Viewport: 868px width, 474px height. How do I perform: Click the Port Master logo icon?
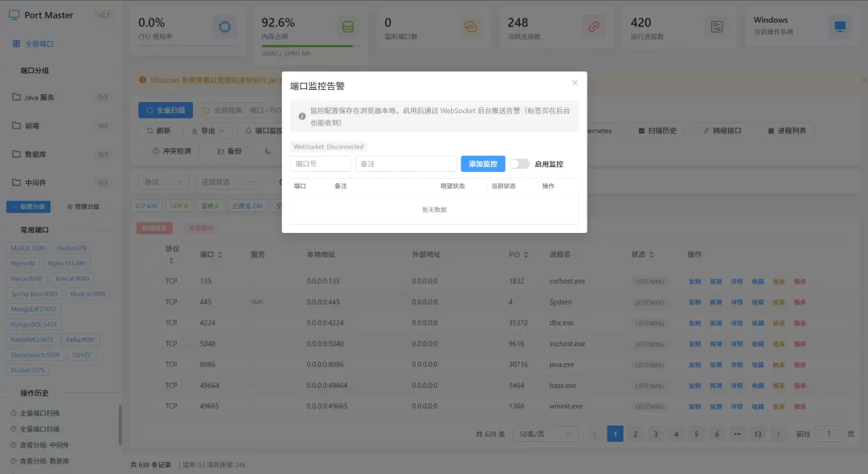[14, 15]
